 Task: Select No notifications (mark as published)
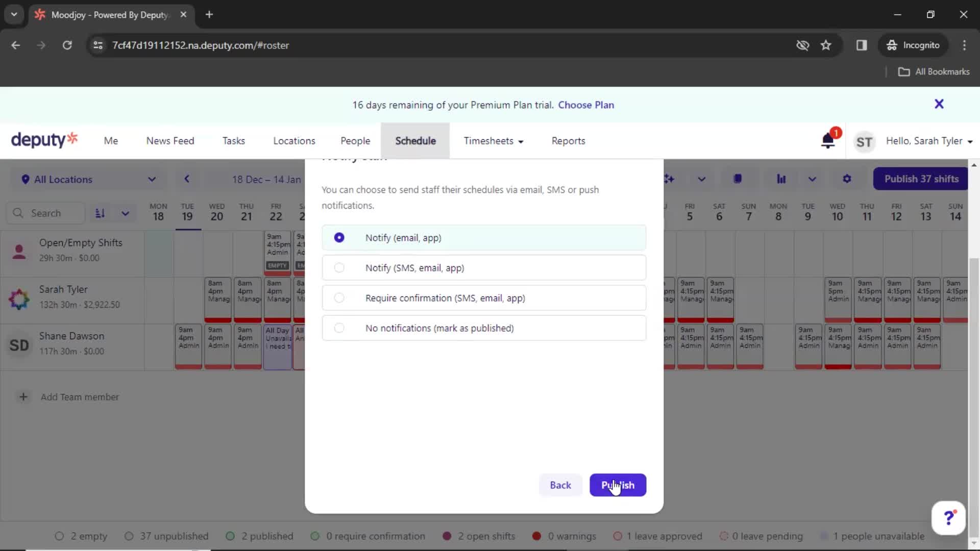[x=339, y=328]
